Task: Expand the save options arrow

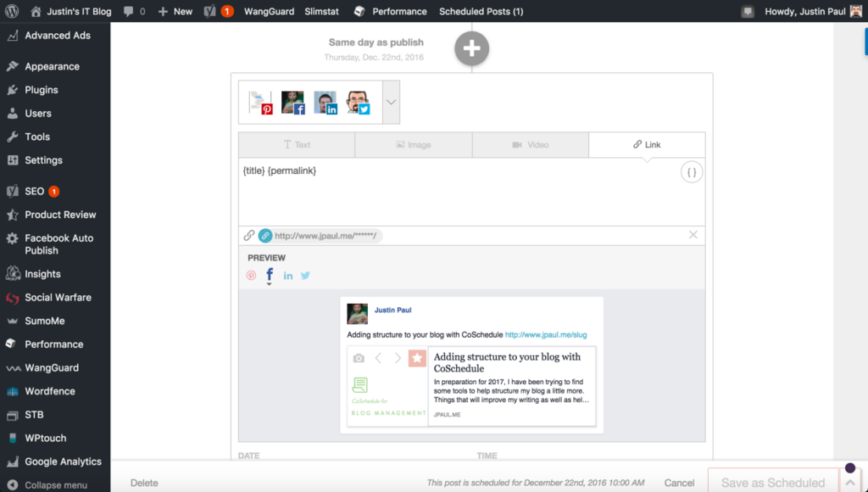Action: pyautogui.click(x=849, y=482)
